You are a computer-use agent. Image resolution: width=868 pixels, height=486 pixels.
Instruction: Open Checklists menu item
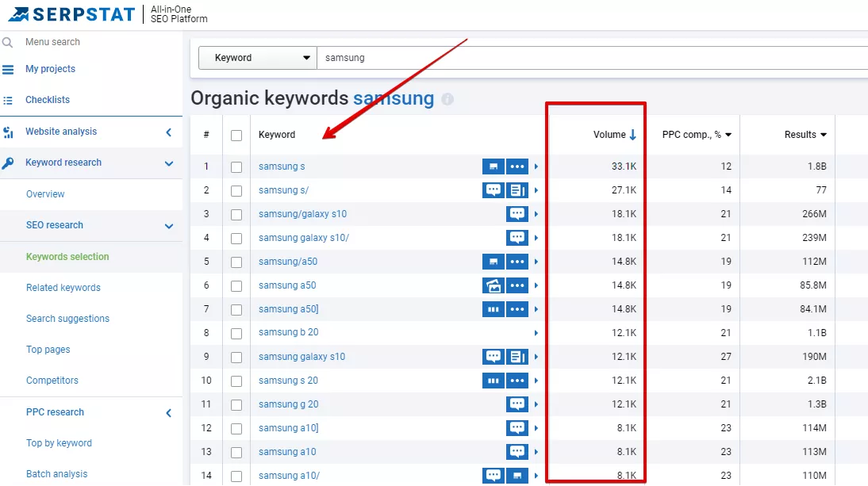tap(48, 100)
